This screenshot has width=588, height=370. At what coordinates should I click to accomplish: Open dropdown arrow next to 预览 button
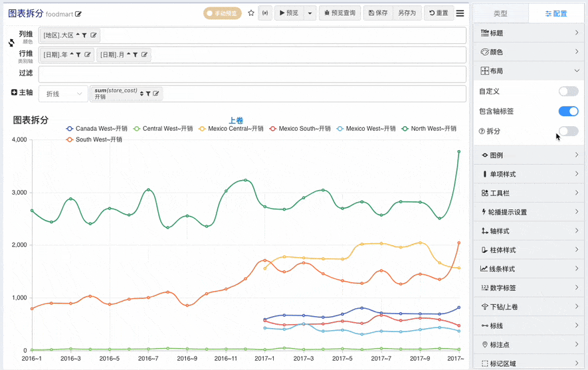(x=310, y=13)
